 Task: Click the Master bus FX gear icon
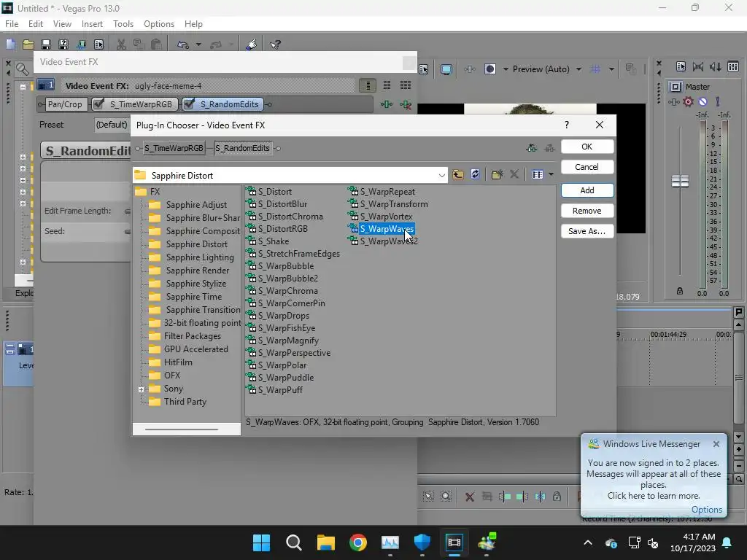coord(688,101)
